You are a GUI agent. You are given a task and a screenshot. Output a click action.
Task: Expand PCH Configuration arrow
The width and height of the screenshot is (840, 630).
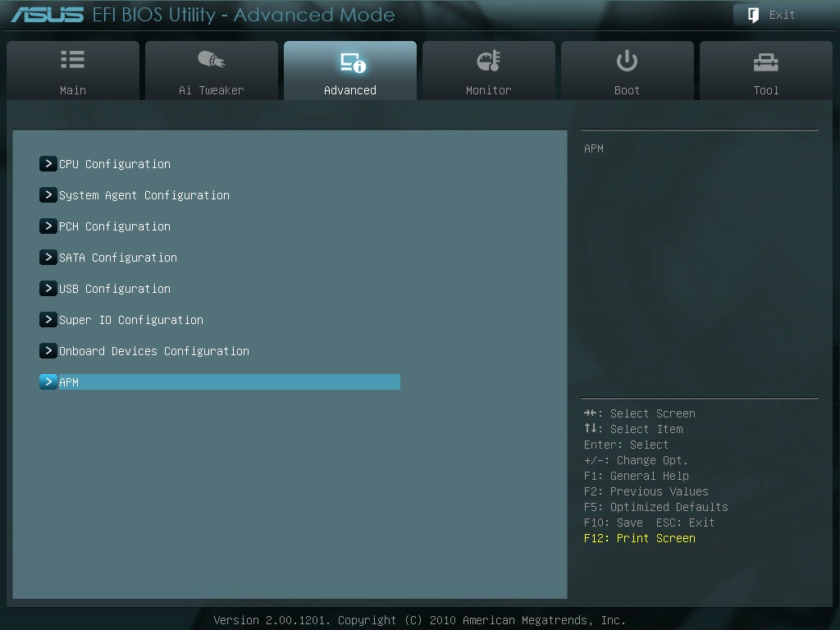(x=48, y=226)
